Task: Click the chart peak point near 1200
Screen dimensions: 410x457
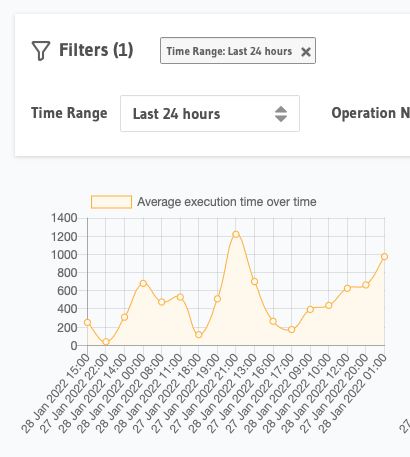Action: pyautogui.click(x=236, y=234)
